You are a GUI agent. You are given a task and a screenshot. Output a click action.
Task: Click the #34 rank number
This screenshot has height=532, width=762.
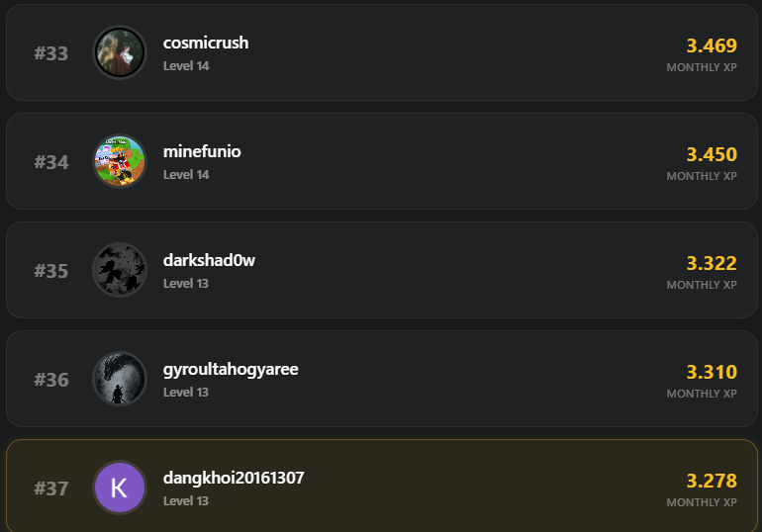pos(51,162)
